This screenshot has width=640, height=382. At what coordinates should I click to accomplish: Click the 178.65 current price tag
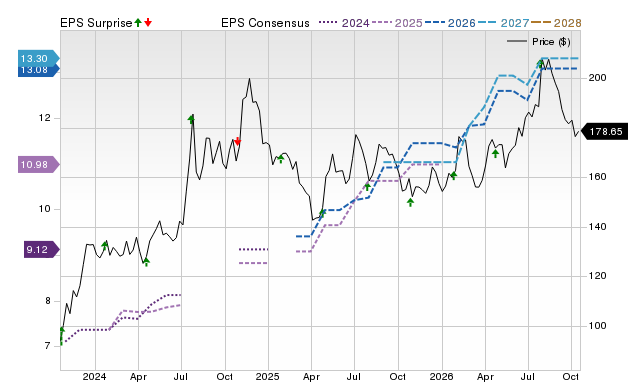[604, 131]
